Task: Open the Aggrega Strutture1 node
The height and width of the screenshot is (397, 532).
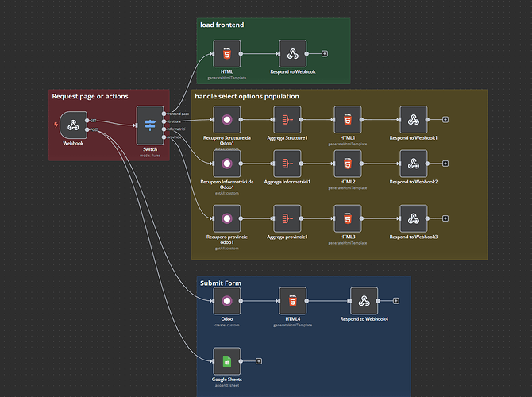Action: [x=287, y=119]
